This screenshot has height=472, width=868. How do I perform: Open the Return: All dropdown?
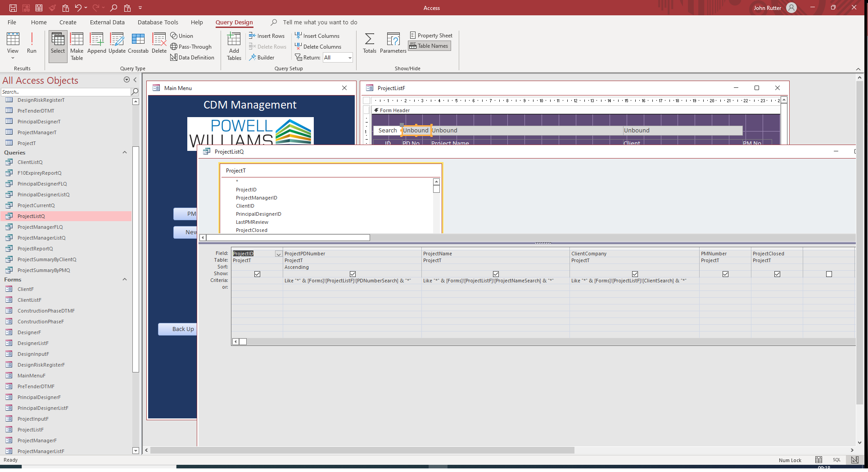[x=350, y=57]
